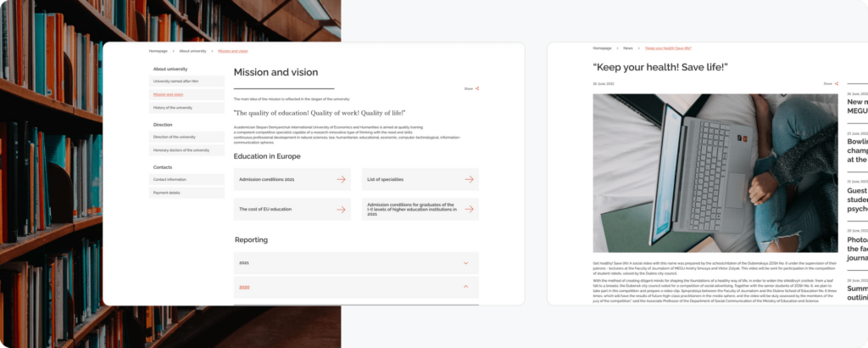Screen dimensions: 868x348
Task: Click arrow on Admission conditions for graduates card
Action: [469, 209]
